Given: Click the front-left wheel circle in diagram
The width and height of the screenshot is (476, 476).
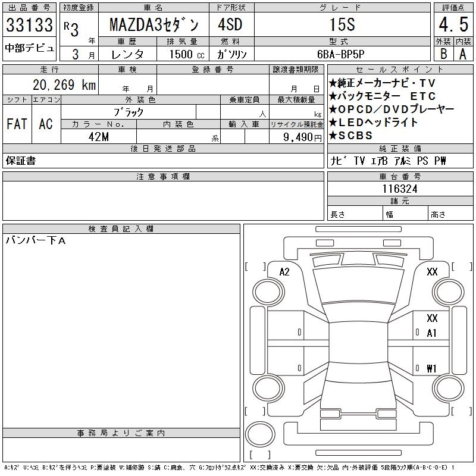Looking at the screenshot, I should pyautogui.click(x=268, y=292).
